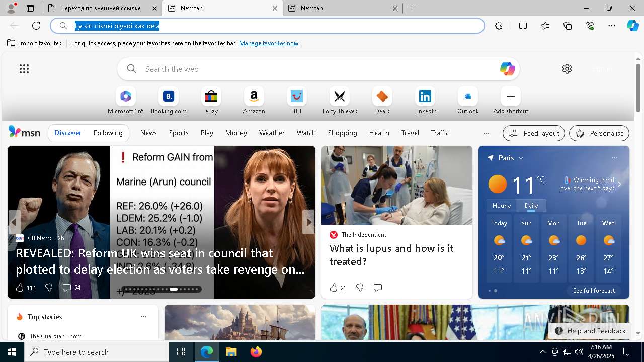Open page settings gear icon

point(567,69)
